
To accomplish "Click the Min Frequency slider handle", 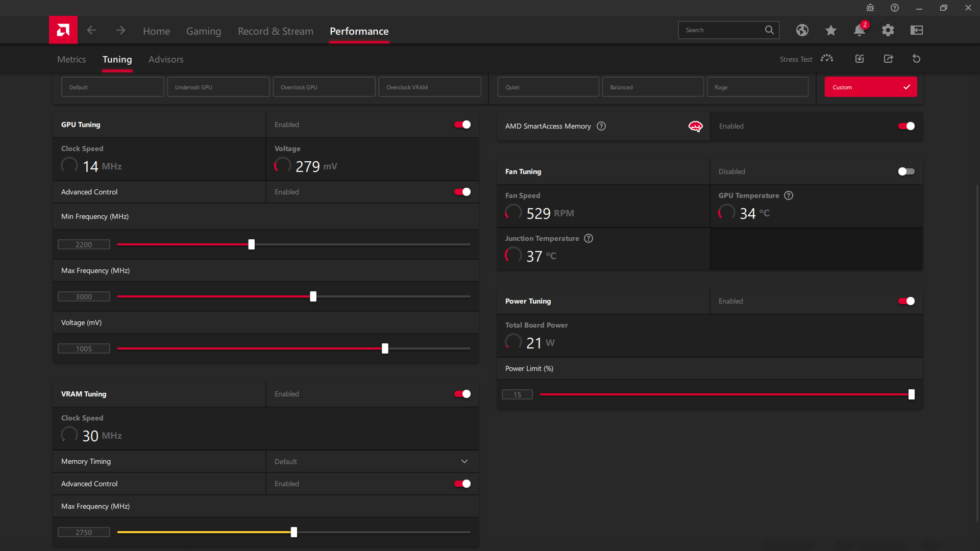I will tap(251, 244).
